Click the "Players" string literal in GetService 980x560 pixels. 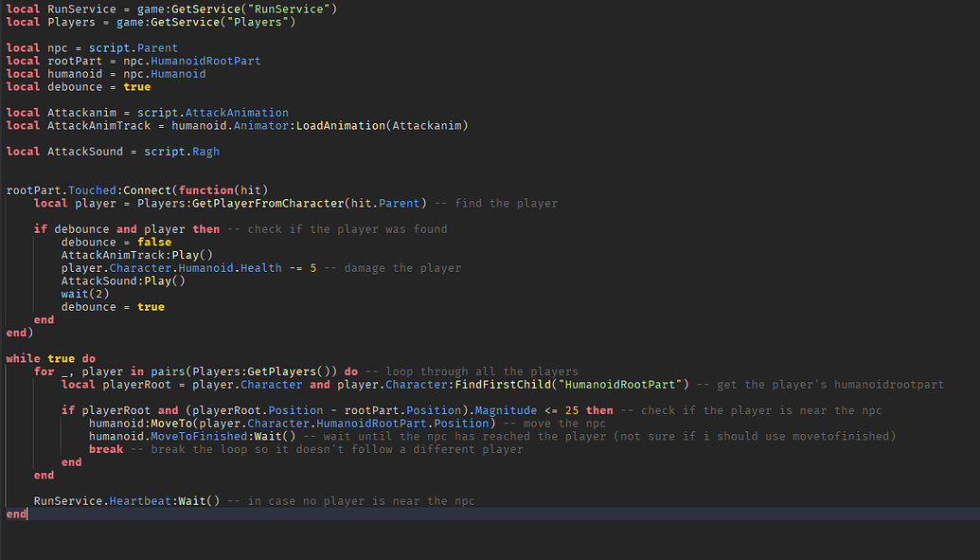[258, 22]
